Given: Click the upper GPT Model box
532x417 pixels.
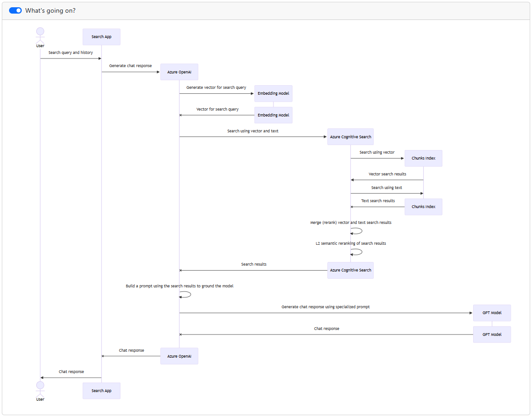Looking at the screenshot, I should (x=492, y=313).
